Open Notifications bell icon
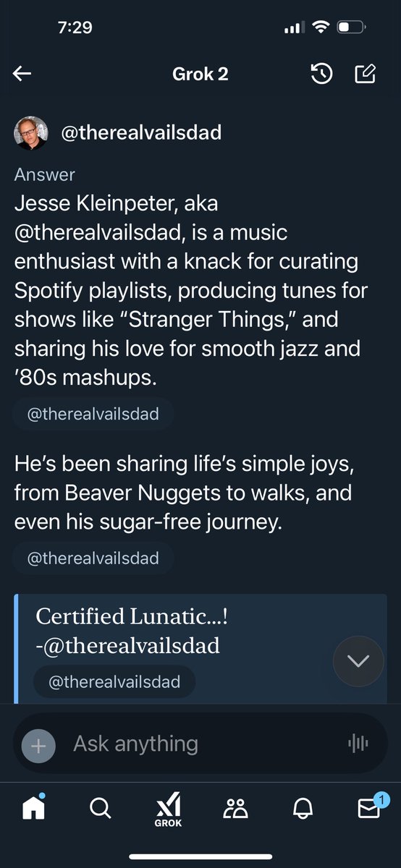 302,808
